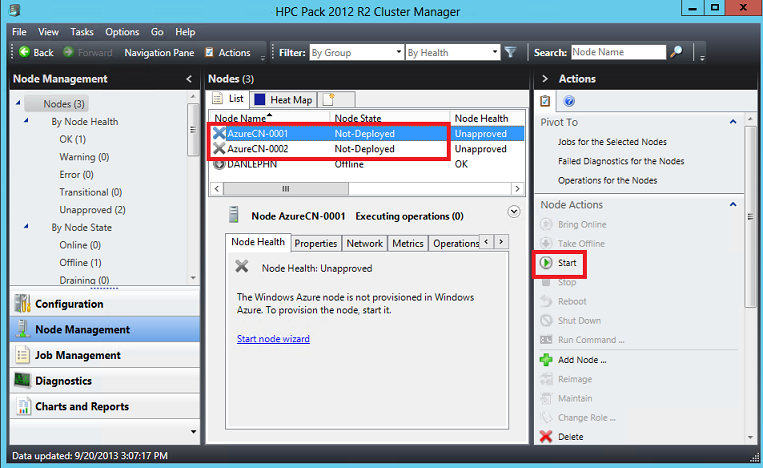Image resolution: width=763 pixels, height=468 pixels.
Task: Click the Shut Down icon
Action: pos(546,321)
